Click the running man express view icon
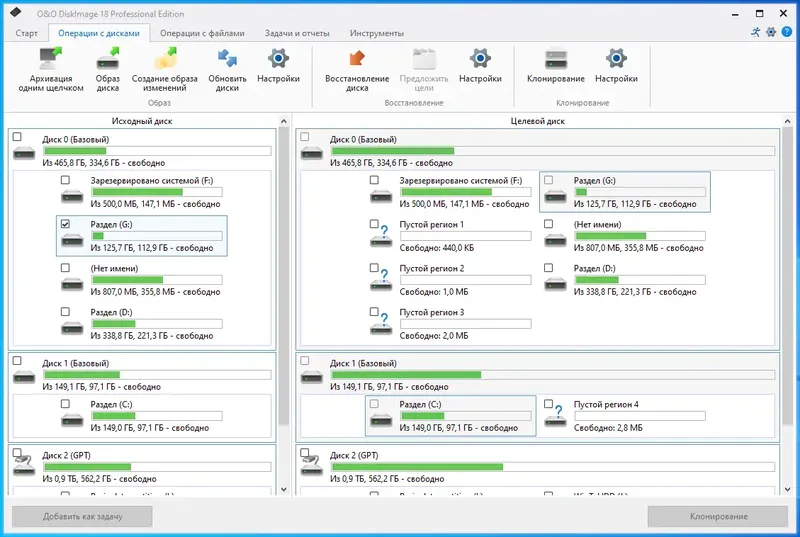The height and width of the screenshot is (537, 800). [x=756, y=32]
